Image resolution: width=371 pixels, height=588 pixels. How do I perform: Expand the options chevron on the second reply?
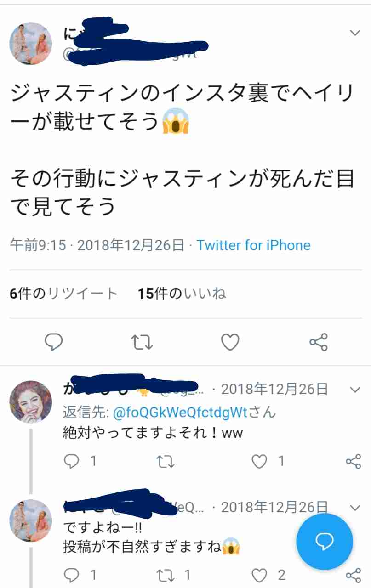click(x=355, y=508)
